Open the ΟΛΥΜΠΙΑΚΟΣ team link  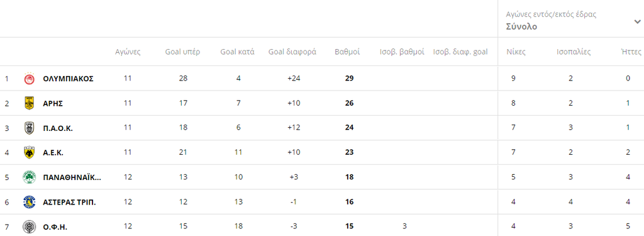coord(68,79)
